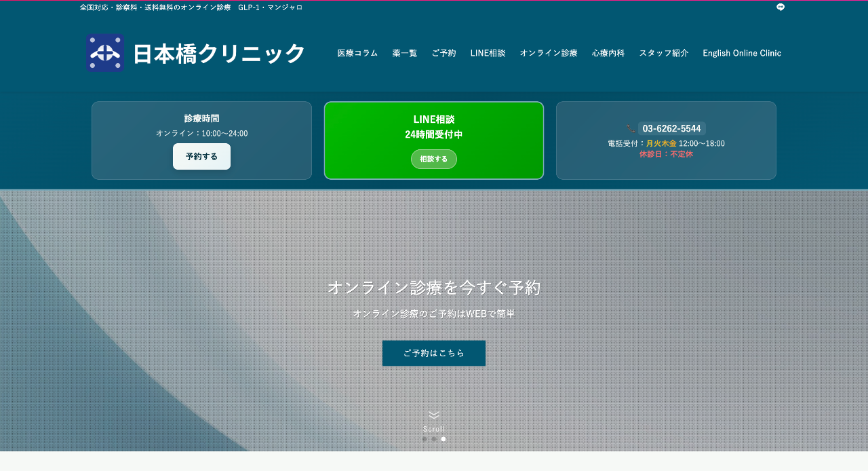Viewport: 868px width, 471px height.
Task: Open the オンライン診療 menu item
Action: tap(548, 53)
